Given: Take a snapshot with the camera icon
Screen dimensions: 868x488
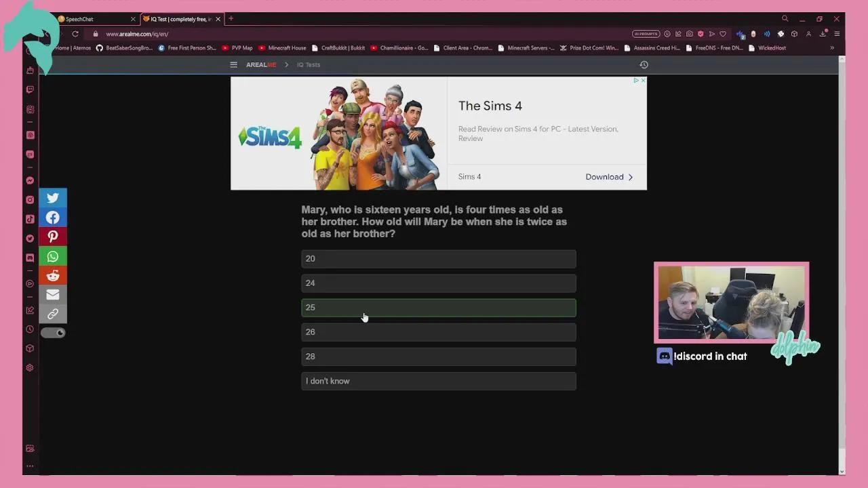Looking at the screenshot, I should click(690, 34).
